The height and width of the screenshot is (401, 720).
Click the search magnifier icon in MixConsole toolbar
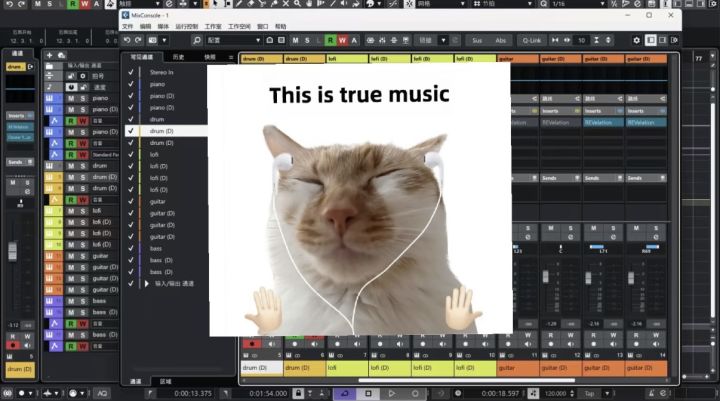click(x=197, y=40)
